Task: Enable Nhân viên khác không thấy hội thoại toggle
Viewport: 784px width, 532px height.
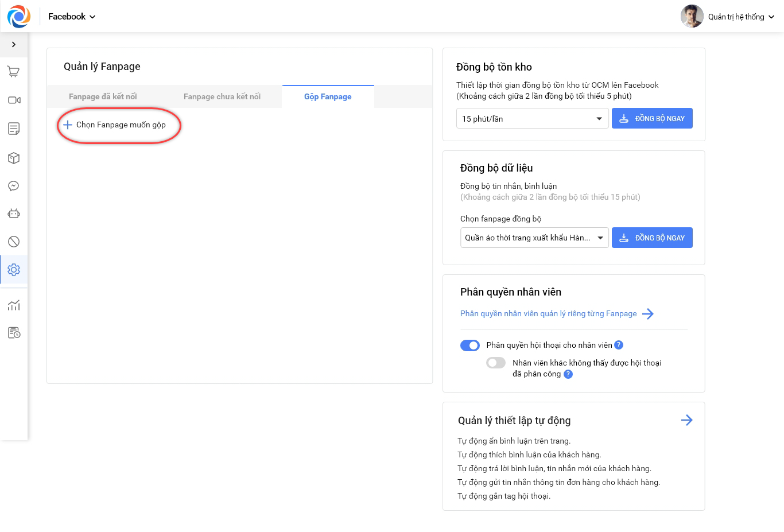Action: 496,363
